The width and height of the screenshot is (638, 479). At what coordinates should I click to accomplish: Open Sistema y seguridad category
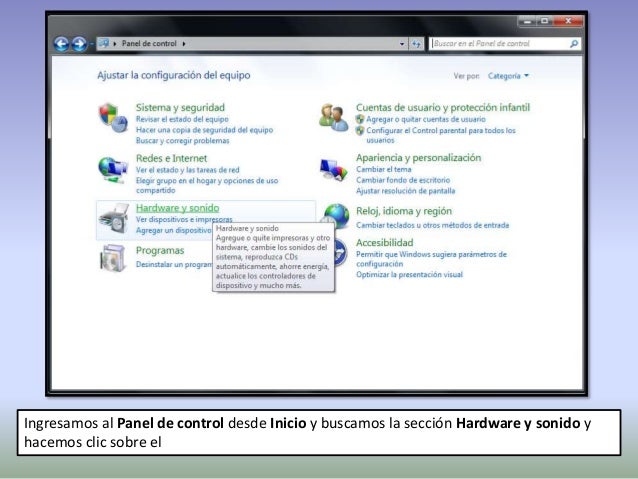pyautogui.click(x=180, y=107)
